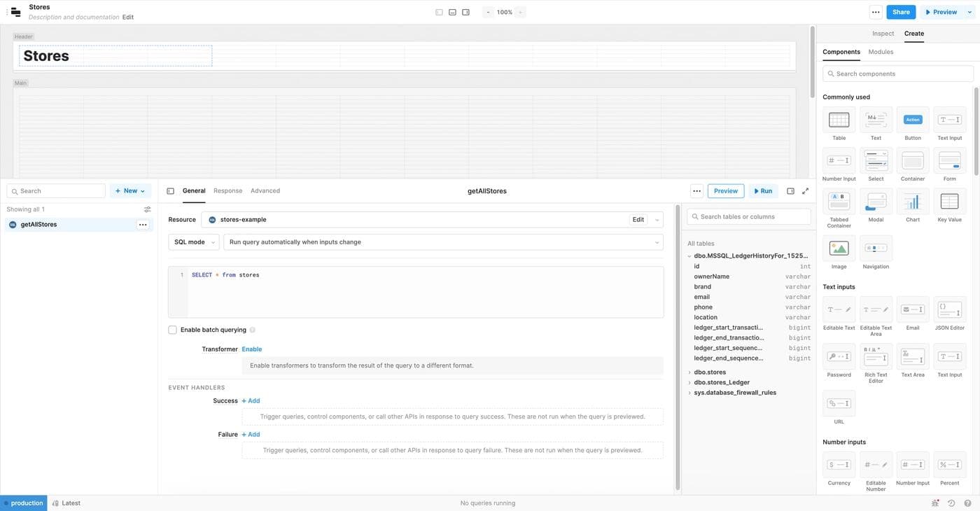Choose the Modal component icon

coord(876,202)
